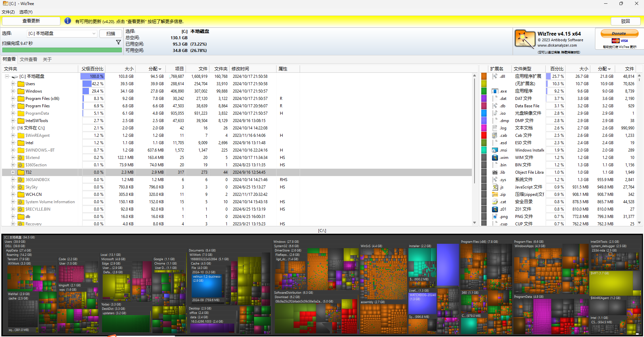The height and width of the screenshot is (337, 644).
Task: Expand the WCH.CN folder node
Action: coord(13,194)
